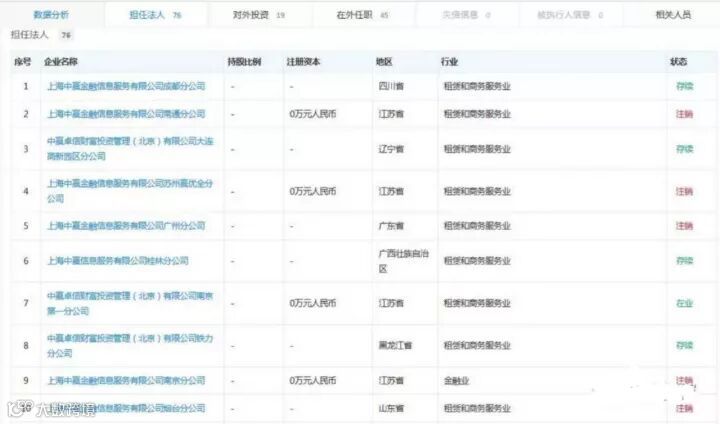720x424 pixels.
Task: Click the 状态 column header
Action: (x=678, y=62)
